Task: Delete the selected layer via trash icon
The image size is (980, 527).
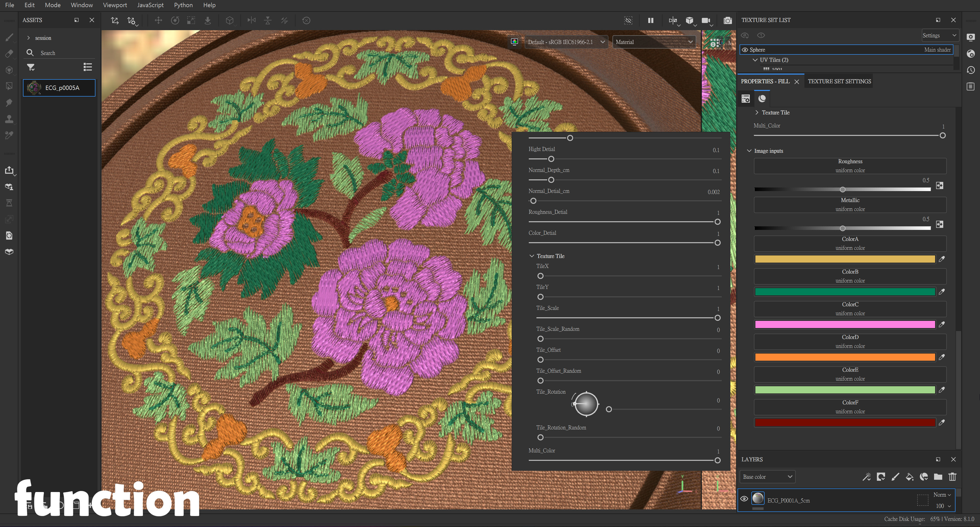Action: tap(953, 477)
